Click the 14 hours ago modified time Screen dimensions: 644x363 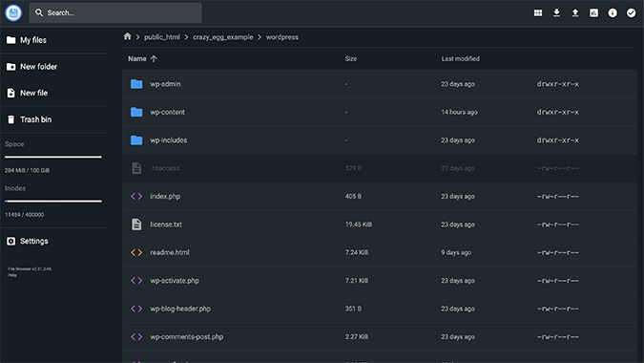coord(459,112)
